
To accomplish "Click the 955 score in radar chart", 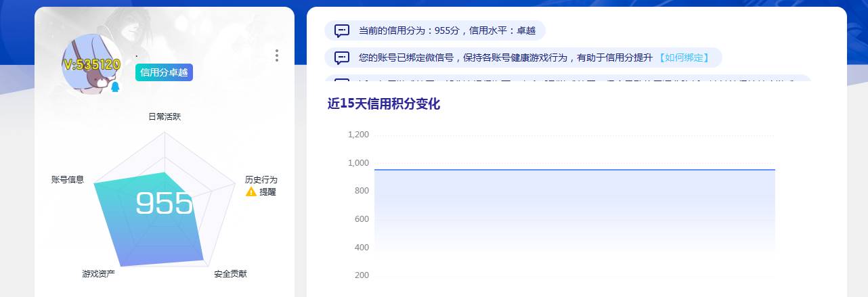I will (164, 203).
